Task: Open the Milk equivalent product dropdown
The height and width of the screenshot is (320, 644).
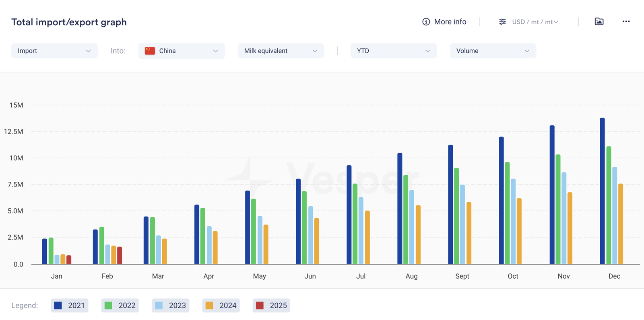Action: 281,51
